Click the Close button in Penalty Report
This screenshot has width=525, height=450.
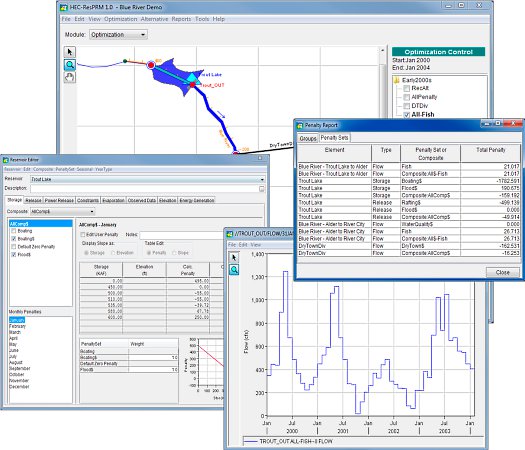click(x=503, y=272)
